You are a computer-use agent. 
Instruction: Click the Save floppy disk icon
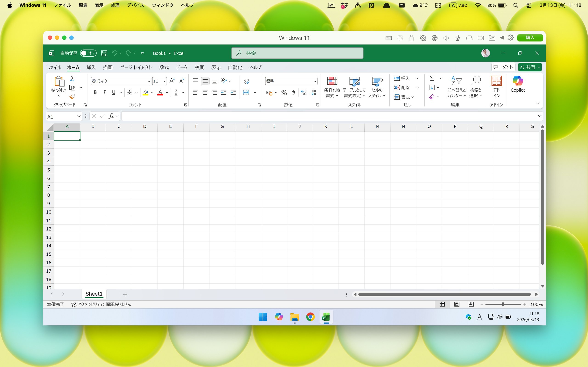(x=104, y=53)
